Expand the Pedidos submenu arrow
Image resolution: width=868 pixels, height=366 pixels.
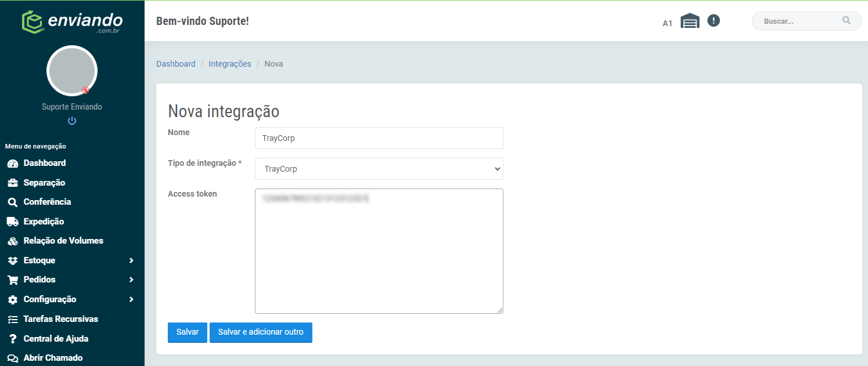pos(132,280)
